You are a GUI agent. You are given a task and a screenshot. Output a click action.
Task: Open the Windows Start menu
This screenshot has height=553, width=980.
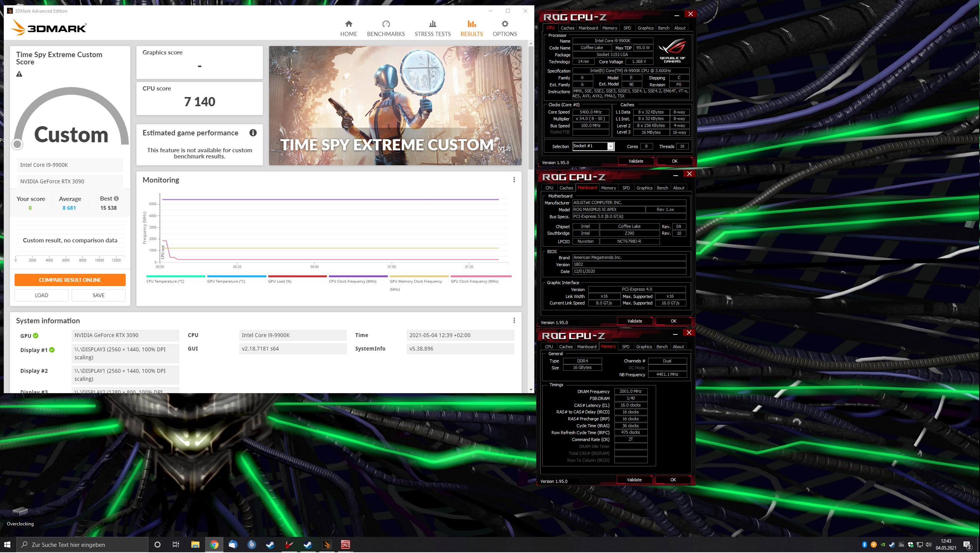(x=7, y=545)
